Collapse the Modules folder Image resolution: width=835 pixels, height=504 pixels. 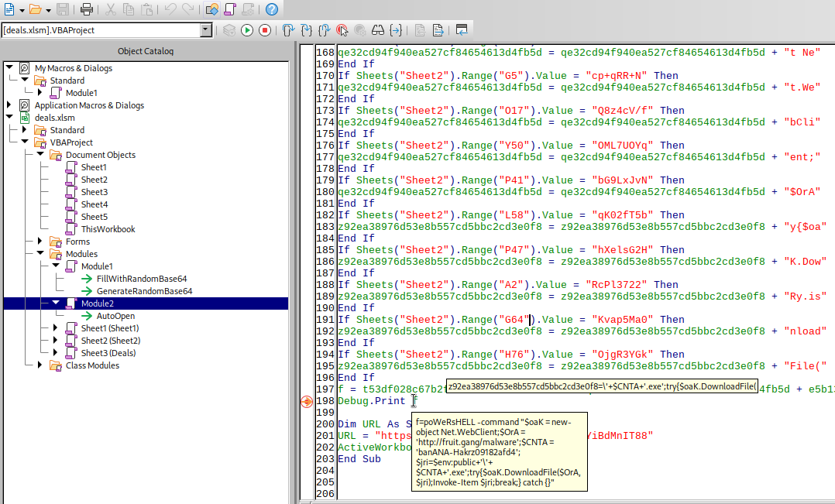pos(40,253)
